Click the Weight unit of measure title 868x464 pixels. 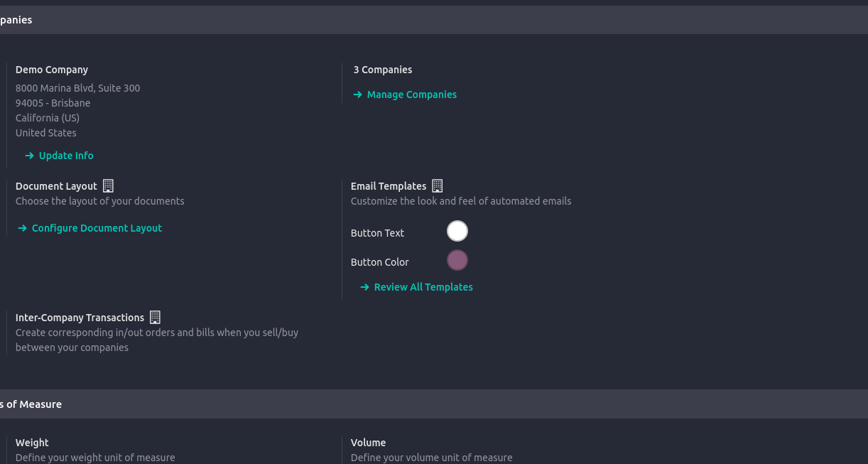click(32, 443)
